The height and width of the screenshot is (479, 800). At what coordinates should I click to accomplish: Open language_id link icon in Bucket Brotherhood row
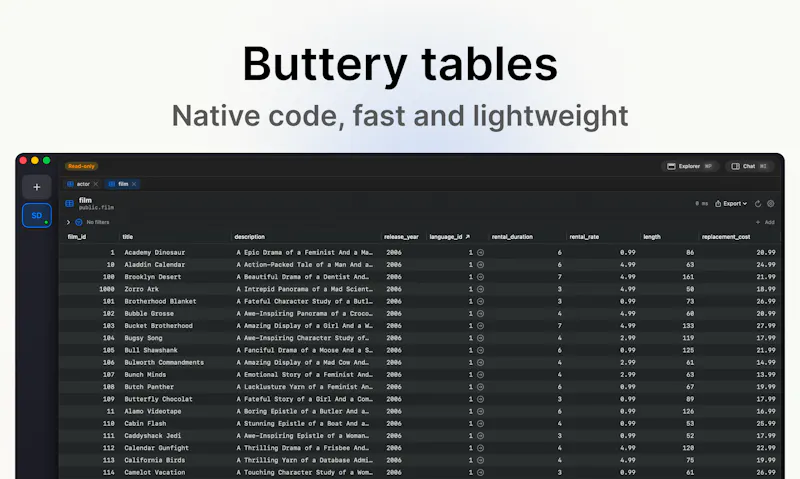[x=480, y=326]
